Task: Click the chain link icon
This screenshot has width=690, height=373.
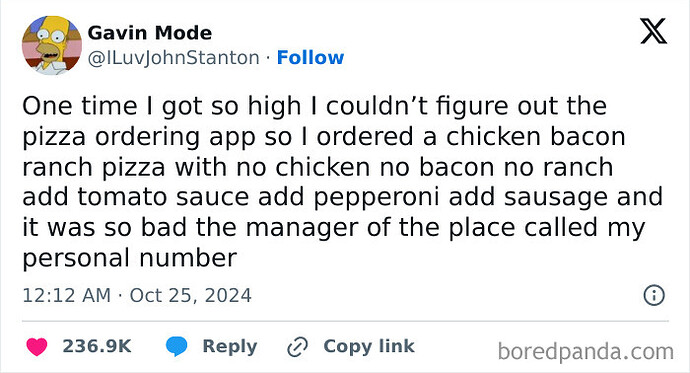Action: pyautogui.click(x=297, y=347)
